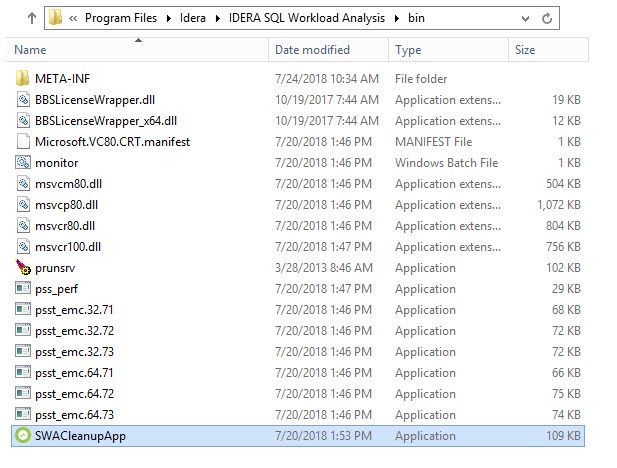
Task: Sort by Size column
Action: (x=549, y=50)
